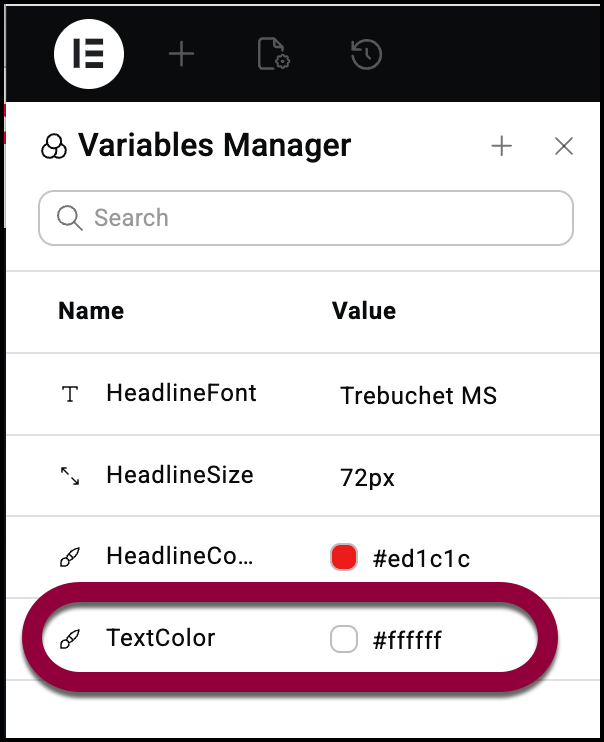Close the Variables Manager panel
The width and height of the screenshot is (604, 742).
(564, 147)
